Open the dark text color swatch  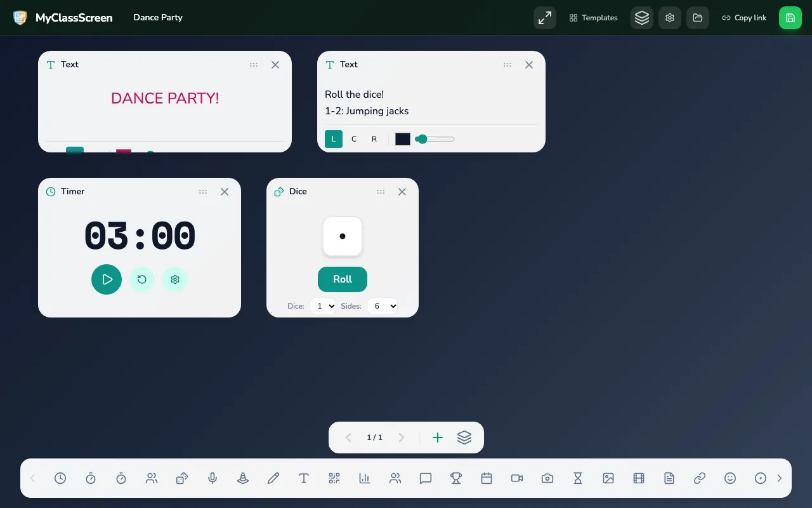point(403,139)
